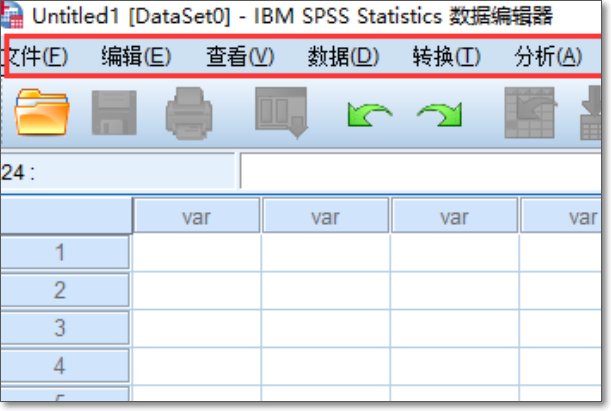Screen dimensions: 611x411
Task: Open the 数据(D) menu
Action: [x=343, y=56]
